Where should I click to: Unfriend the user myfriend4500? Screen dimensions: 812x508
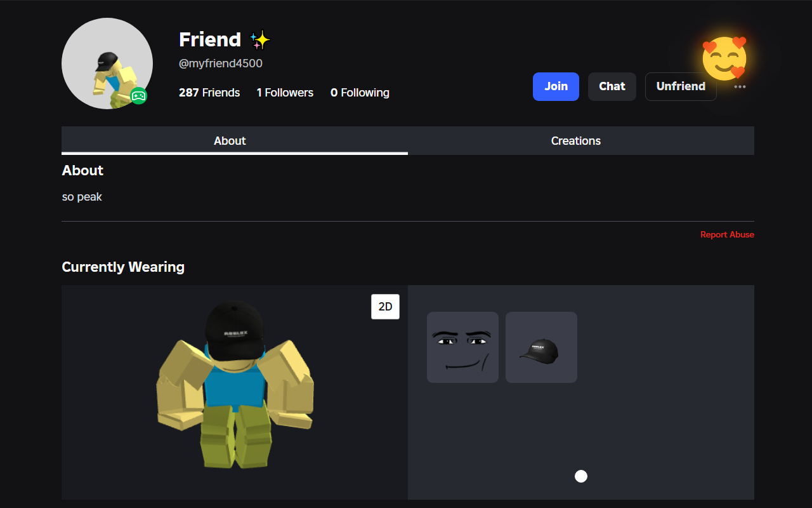click(681, 86)
